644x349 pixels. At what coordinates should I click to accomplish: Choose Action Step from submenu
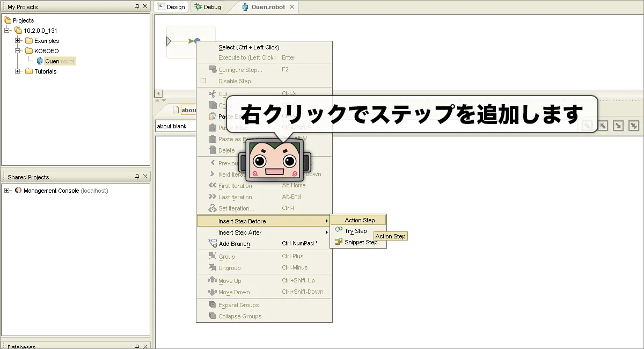point(358,220)
